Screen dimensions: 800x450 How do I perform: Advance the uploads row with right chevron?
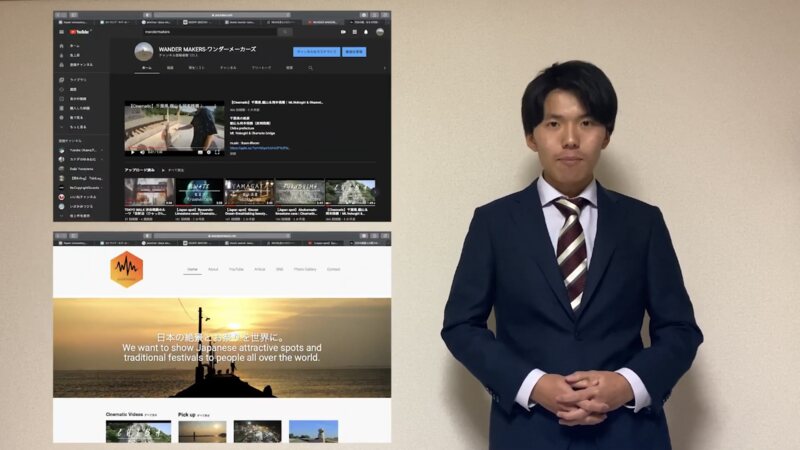[378, 192]
